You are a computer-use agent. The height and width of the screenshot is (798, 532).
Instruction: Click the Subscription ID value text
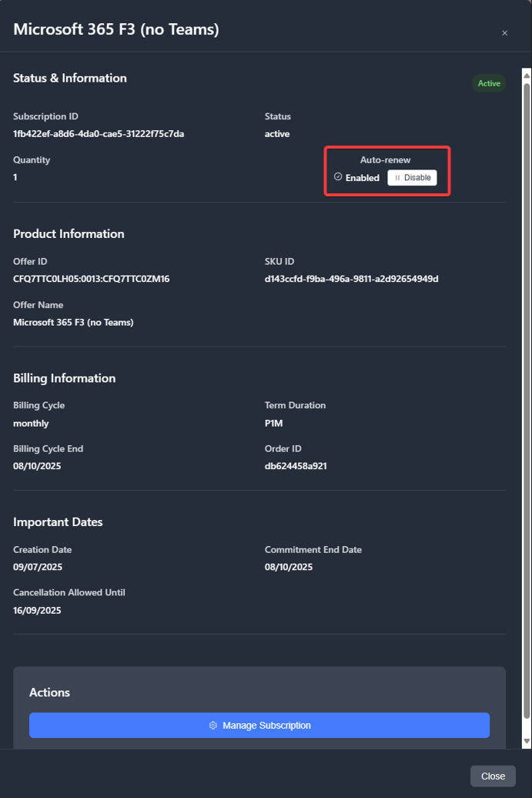(99, 134)
